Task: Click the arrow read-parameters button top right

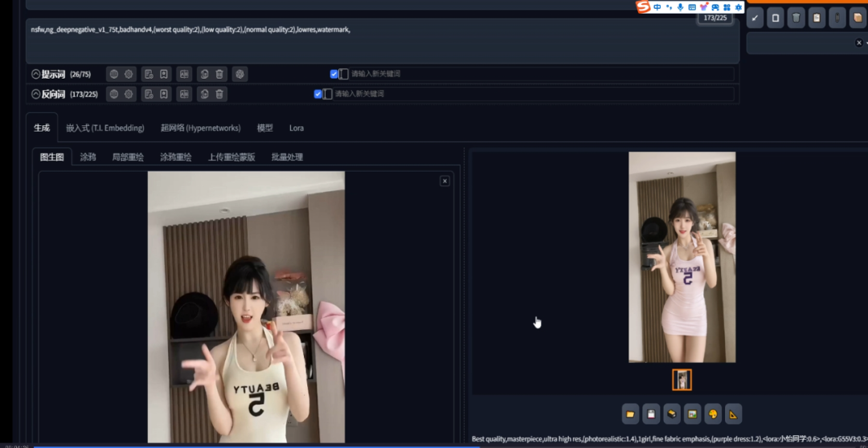Action: tap(755, 18)
